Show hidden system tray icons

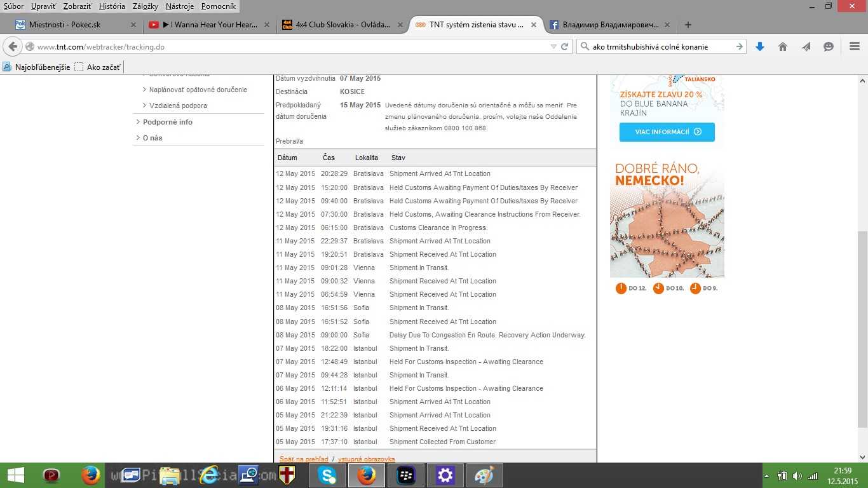(766, 476)
